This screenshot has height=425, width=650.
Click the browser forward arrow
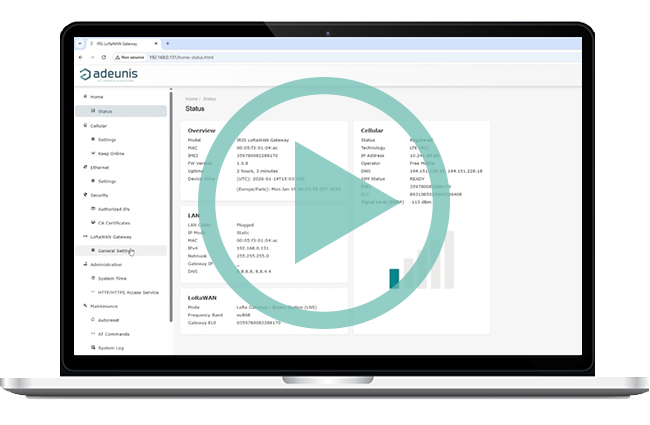pos(92,57)
